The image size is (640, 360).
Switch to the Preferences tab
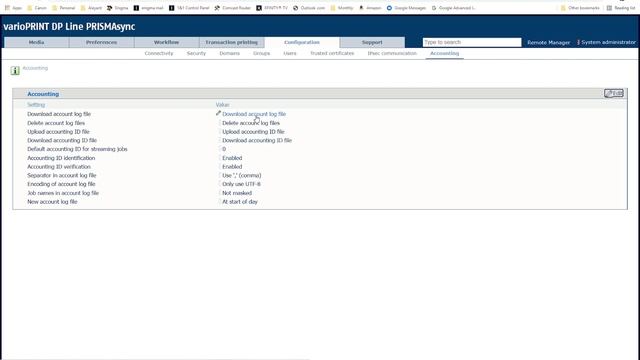click(x=101, y=42)
